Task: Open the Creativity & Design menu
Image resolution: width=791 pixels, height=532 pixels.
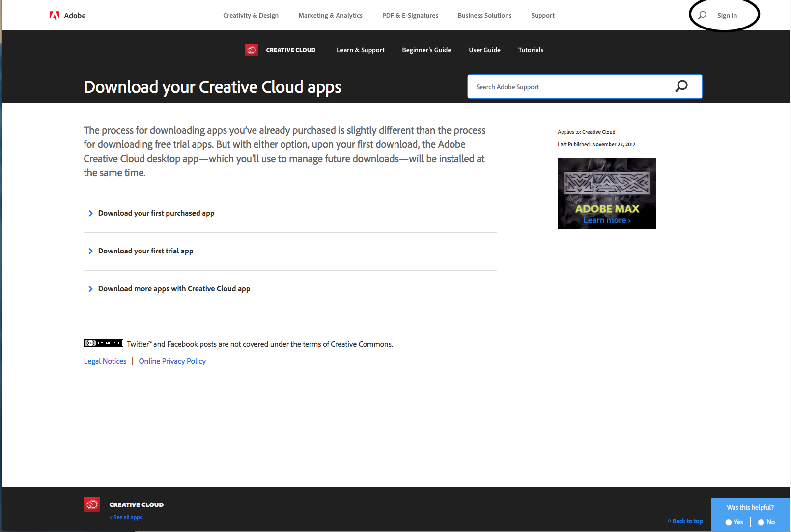Action: pyautogui.click(x=251, y=16)
